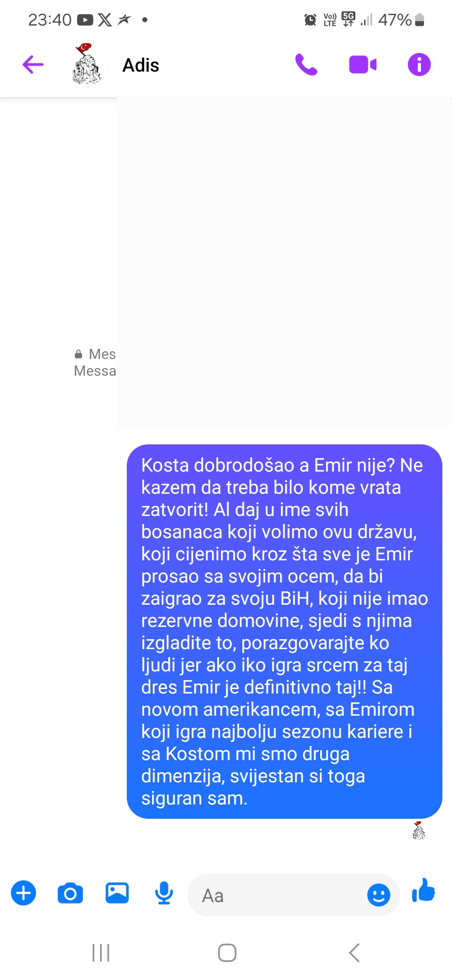Send a thumbs-up like
This screenshot has width=452, height=980.
424,890
